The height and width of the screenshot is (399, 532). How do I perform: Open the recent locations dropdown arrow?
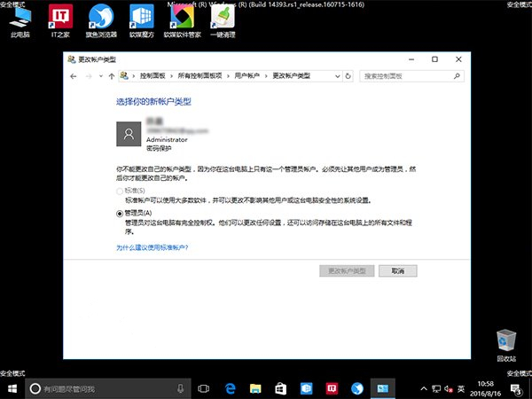tap(99, 76)
